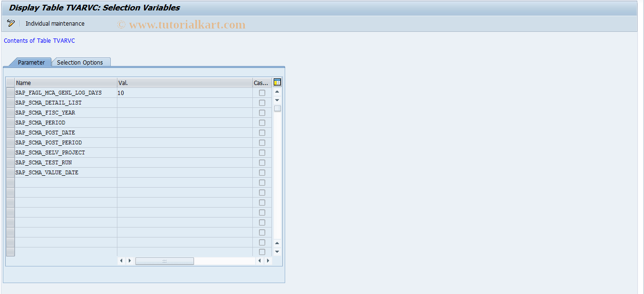Click the scroll up arrow on the table
This screenshot has width=644, height=294.
pyautogui.click(x=277, y=92)
